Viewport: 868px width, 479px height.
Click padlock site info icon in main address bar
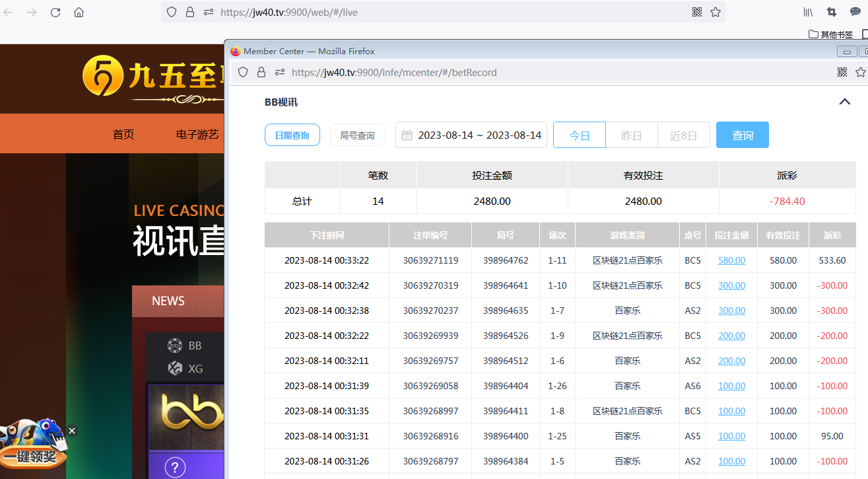[x=190, y=12]
